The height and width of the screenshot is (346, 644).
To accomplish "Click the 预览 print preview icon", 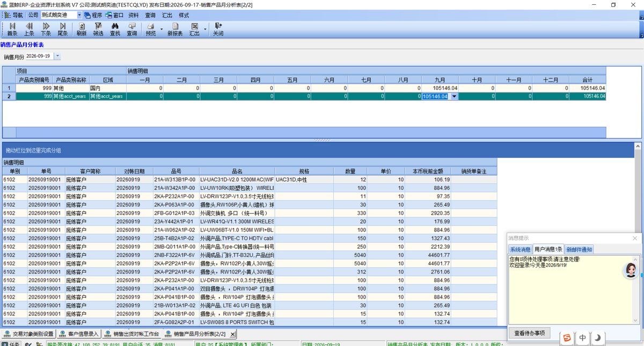I will tap(151, 28).
